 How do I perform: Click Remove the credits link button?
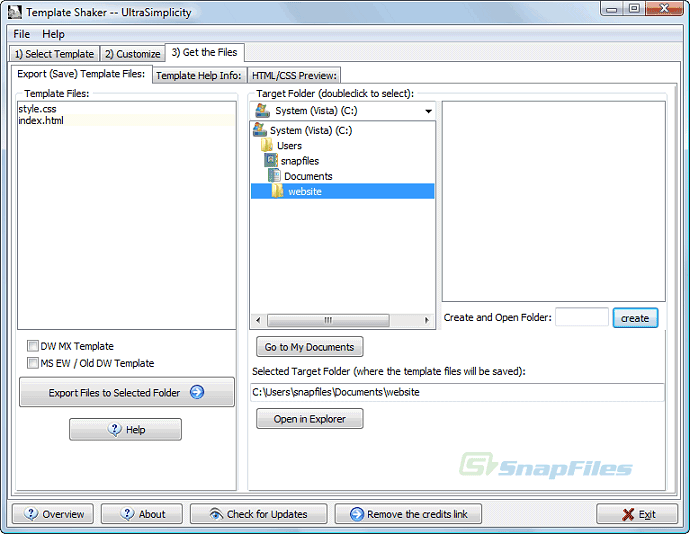point(408,514)
